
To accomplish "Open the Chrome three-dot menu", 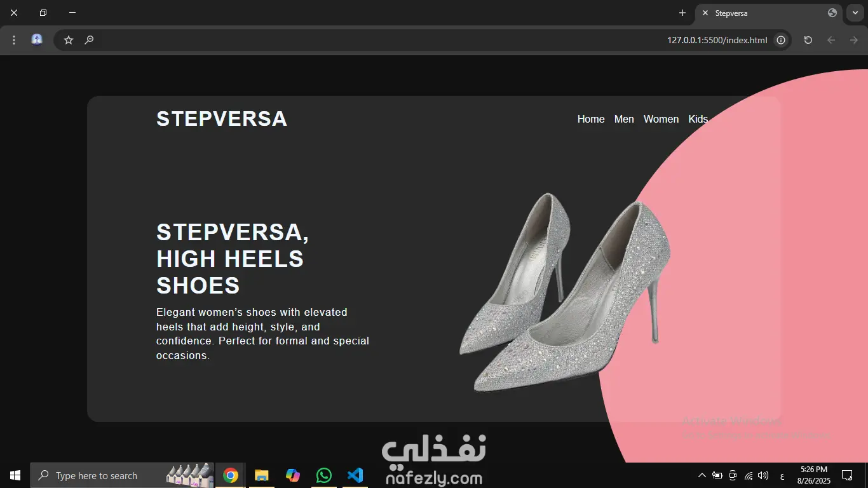I will click(14, 40).
